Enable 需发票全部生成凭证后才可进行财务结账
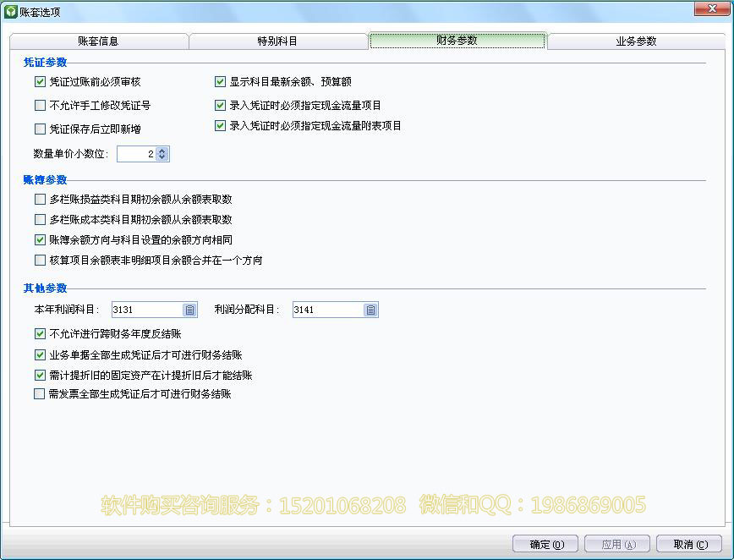 pyautogui.click(x=40, y=393)
